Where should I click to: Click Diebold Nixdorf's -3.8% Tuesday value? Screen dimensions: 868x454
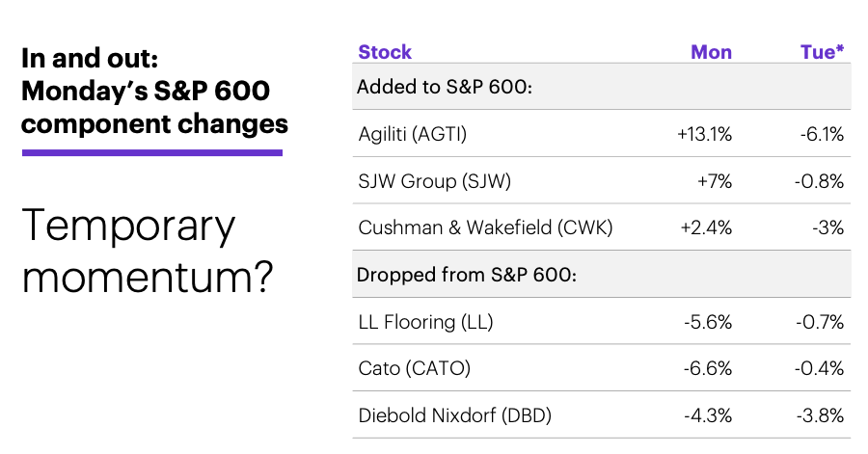[x=821, y=415]
